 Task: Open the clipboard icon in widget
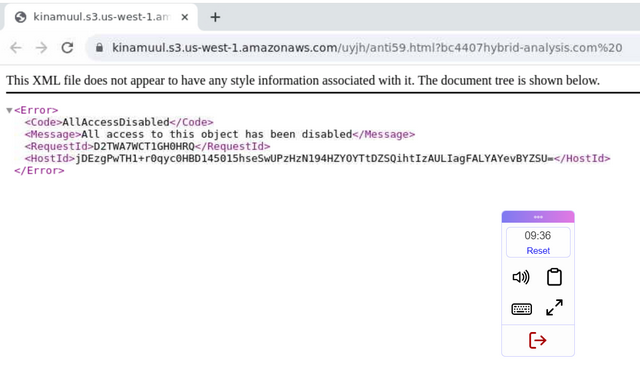[x=554, y=277]
